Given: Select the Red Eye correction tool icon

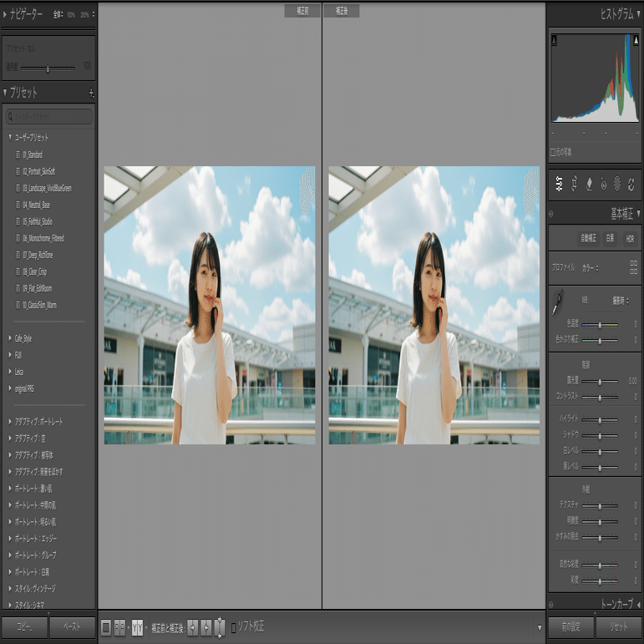Looking at the screenshot, I should 603,184.
